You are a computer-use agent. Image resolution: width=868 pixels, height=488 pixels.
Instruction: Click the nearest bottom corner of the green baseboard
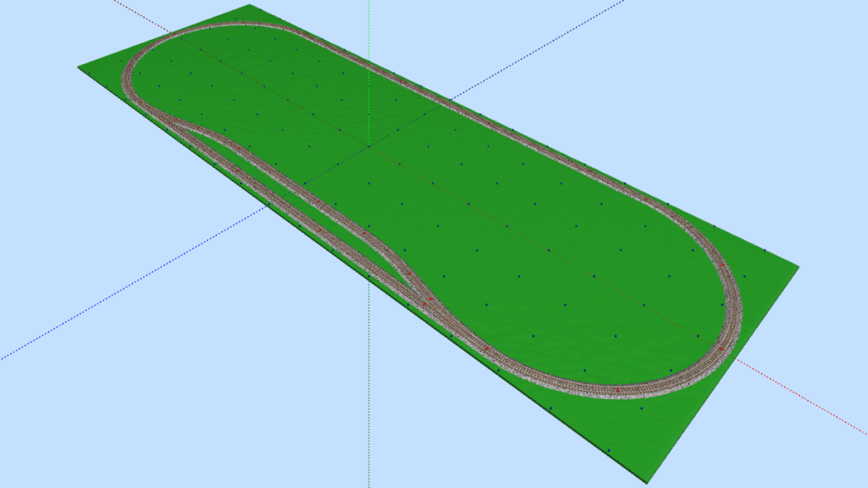click(648, 482)
